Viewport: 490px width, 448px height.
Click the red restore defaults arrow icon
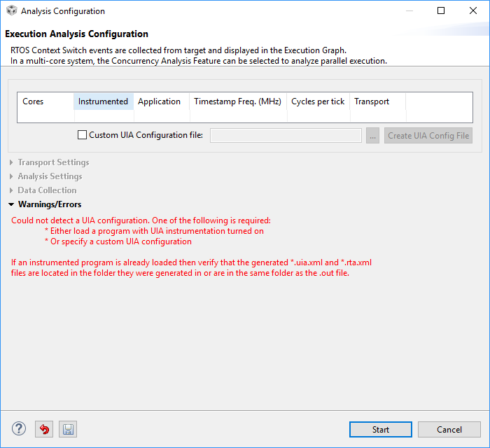pos(45,429)
